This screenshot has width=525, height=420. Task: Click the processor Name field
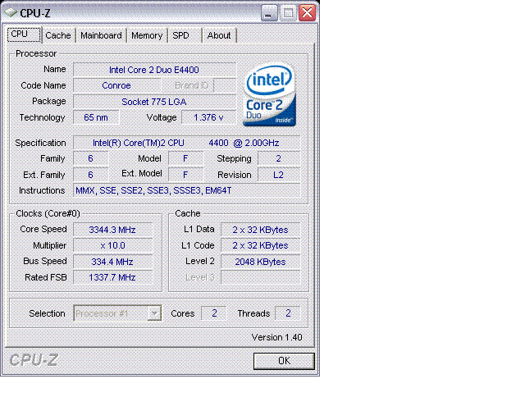point(154,70)
